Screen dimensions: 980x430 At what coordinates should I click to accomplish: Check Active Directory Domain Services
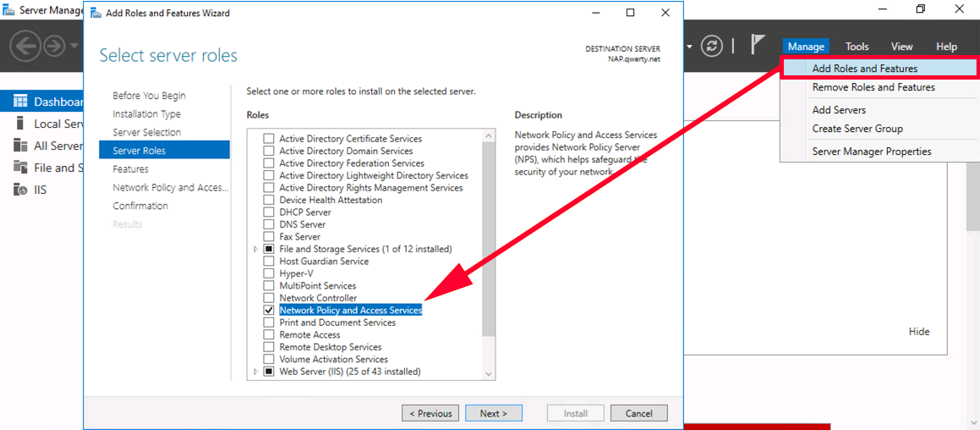(x=269, y=151)
